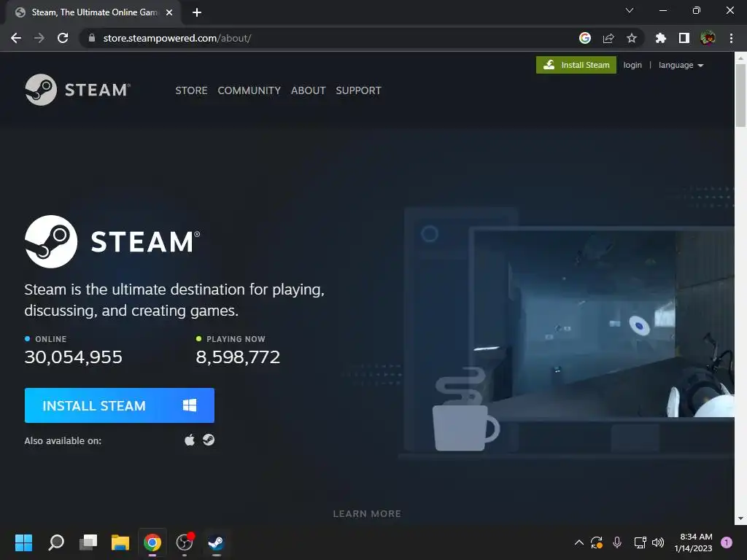
Task: Open the clock showing 8:34 AM
Action: click(x=694, y=542)
